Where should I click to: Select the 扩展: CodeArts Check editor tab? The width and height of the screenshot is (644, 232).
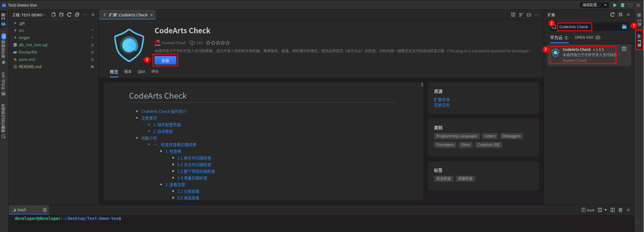[128, 15]
